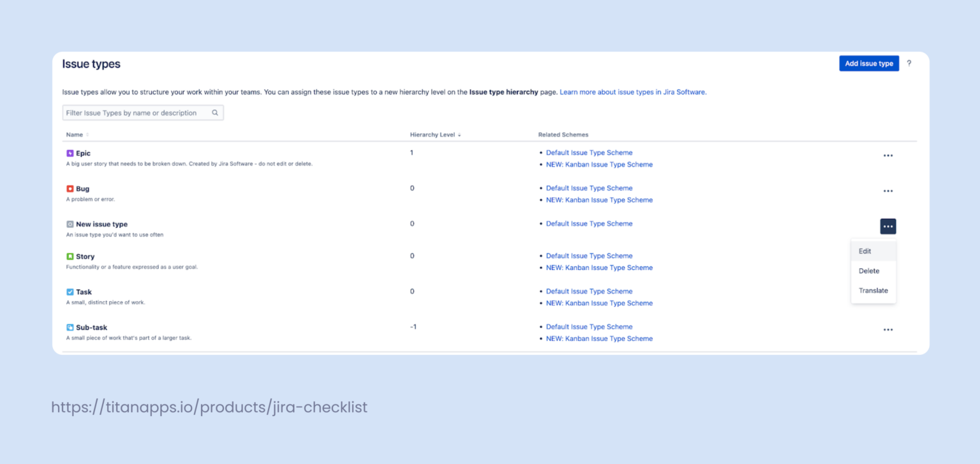Open the Sub-task row actions menu
This screenshot has height=464, width=980.
click(888, 329)
